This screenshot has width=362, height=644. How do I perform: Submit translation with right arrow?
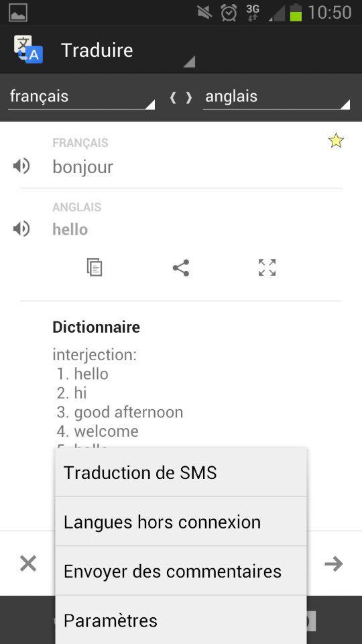tap(333, 564)
